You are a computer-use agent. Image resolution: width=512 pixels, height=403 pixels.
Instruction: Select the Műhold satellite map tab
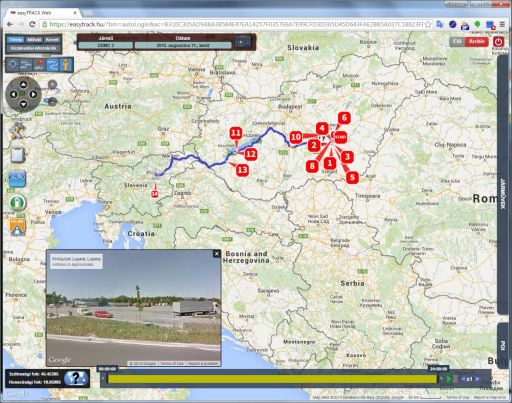(34, 40)
